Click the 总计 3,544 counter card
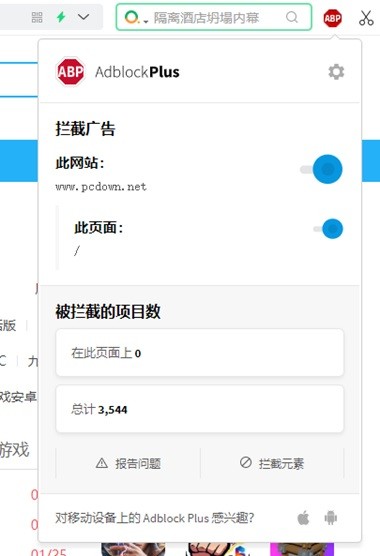The height and width of the screenshot is (556, 380). [200, 409]
